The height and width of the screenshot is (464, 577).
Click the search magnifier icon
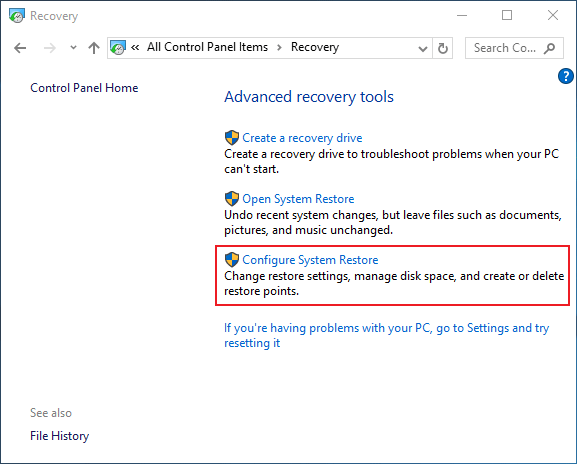click(549, 48)
